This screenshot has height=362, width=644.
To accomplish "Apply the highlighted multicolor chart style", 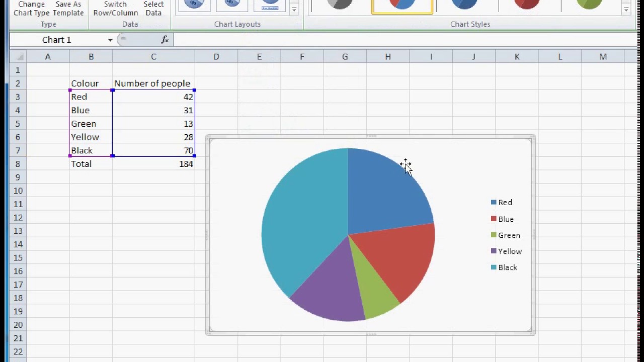I will [x=402, y=6].
